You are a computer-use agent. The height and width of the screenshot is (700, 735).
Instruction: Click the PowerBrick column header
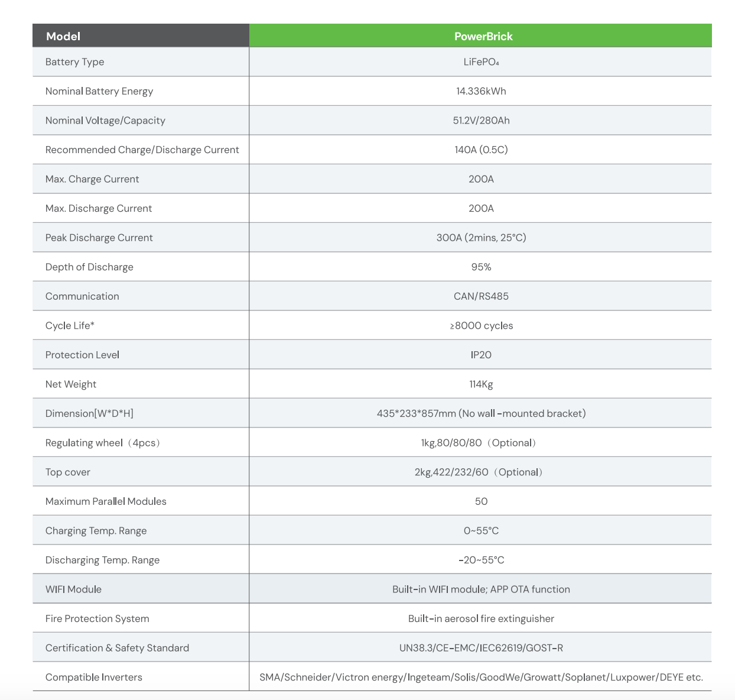[x=483, y=36]
